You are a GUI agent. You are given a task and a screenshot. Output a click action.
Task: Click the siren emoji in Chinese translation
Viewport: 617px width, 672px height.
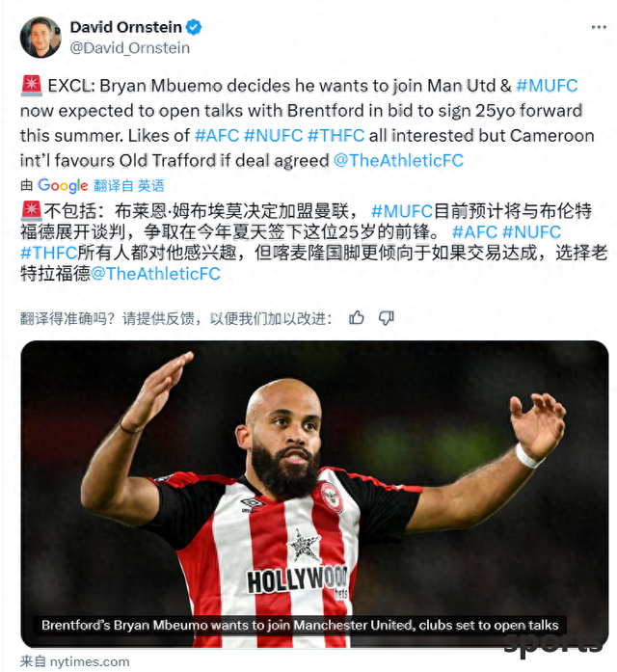coord(31,211)
